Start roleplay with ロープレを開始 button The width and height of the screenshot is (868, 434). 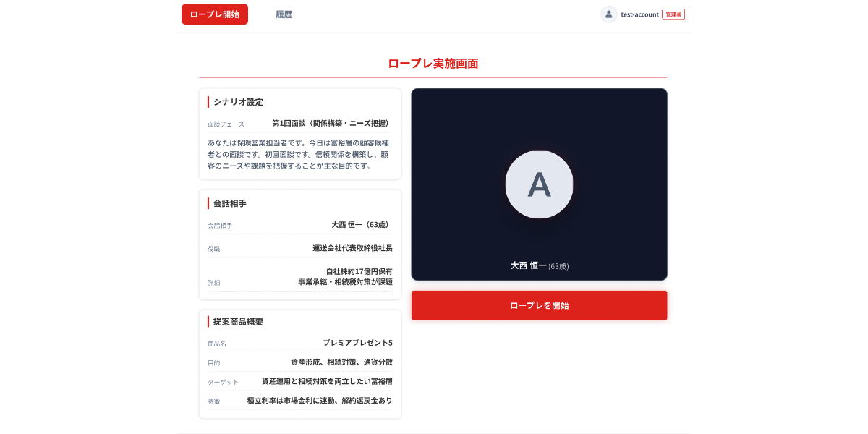point(539,305)
